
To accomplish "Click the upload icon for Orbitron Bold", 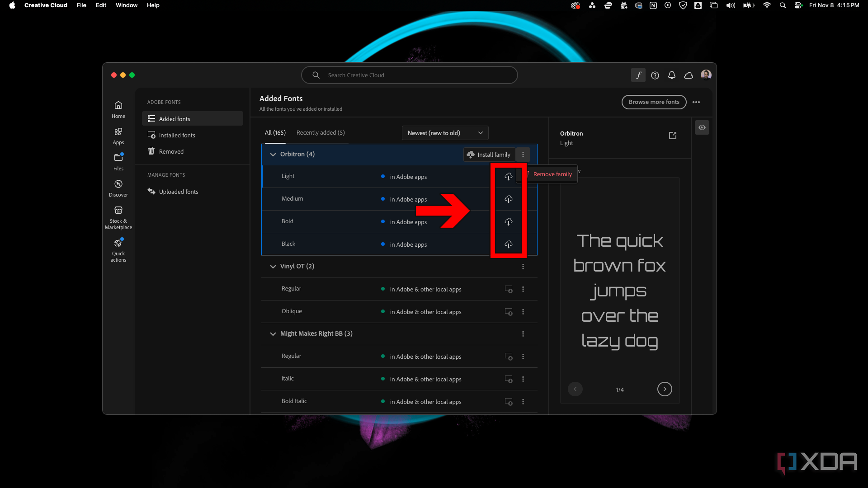I will click(x=508, y=221).
